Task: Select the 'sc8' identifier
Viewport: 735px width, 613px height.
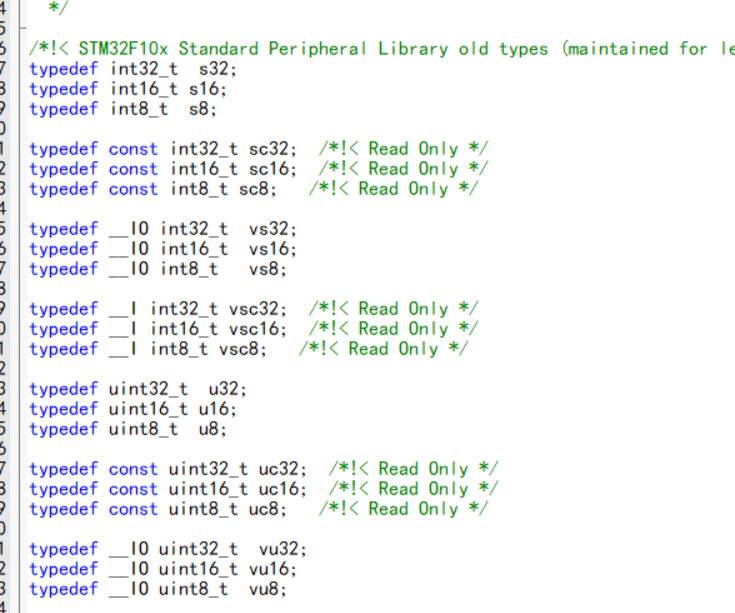Action: pyautogui.click(x=255, y=189)
